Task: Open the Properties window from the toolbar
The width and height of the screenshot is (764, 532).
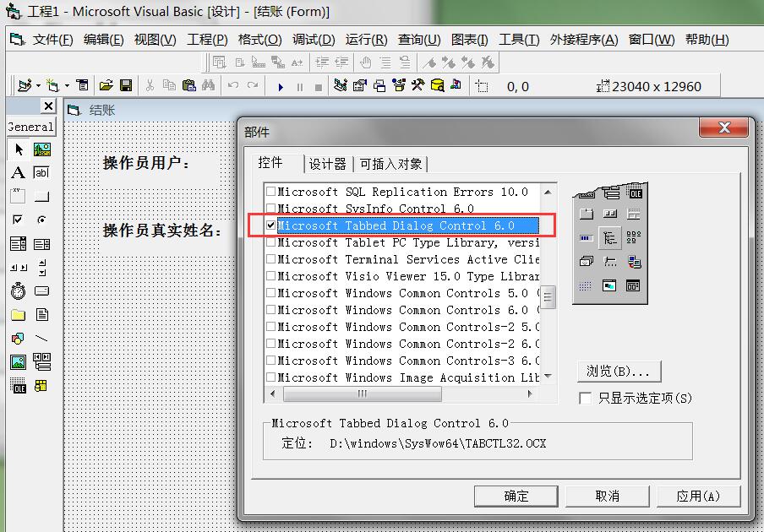Action: (x=359, y=85)
